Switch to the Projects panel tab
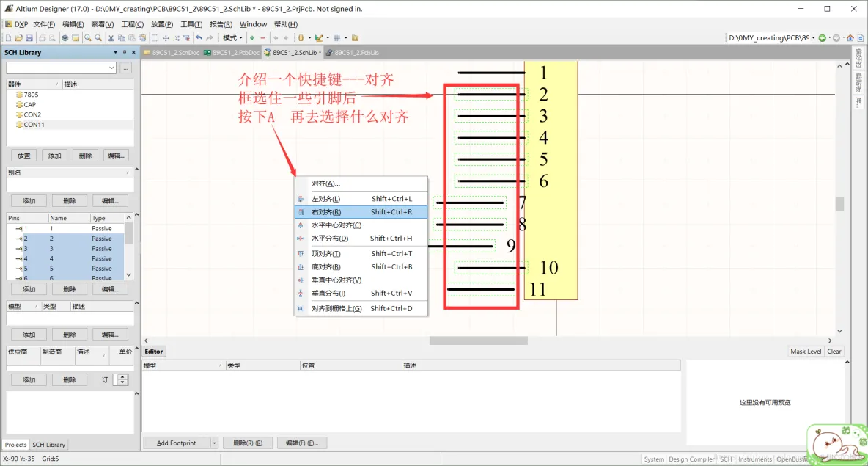 coord(15,445)
